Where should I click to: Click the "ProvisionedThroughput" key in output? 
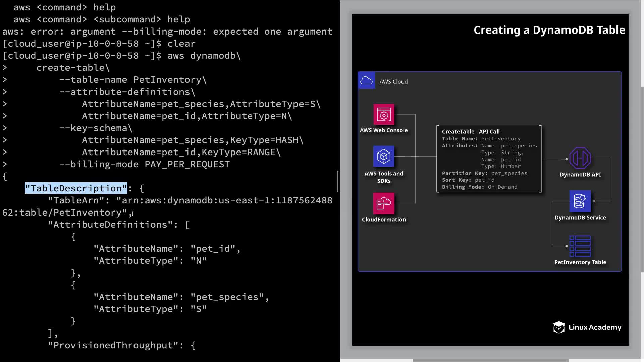[113, 345]
